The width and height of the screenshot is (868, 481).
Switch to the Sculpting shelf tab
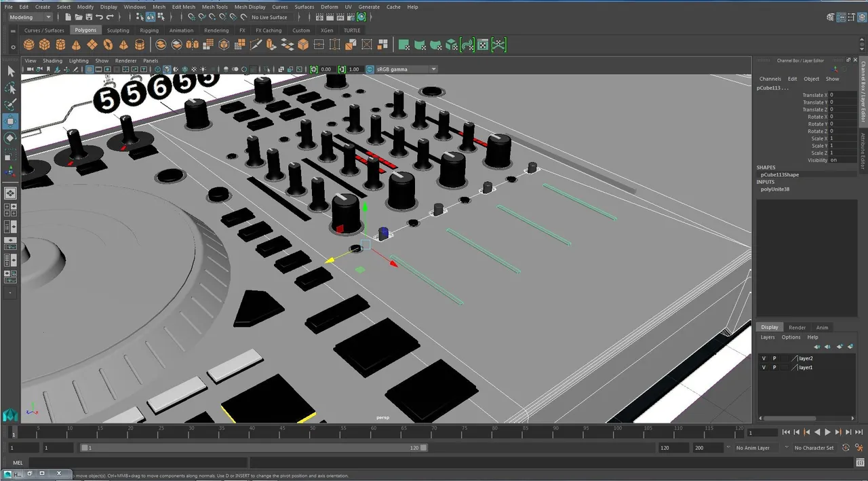[x=118, y=31]
